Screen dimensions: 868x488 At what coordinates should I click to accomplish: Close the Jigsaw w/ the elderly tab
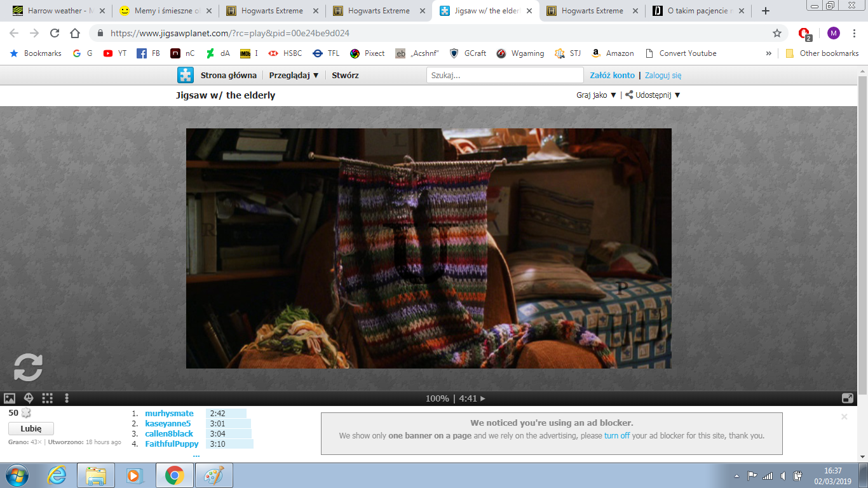tap(529, 11)
